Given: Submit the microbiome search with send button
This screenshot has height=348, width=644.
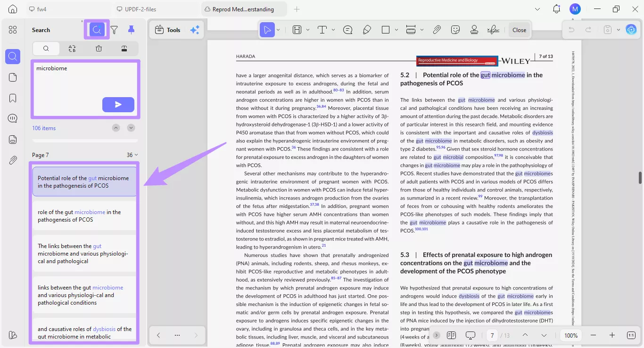Looking at the screenshot, I should [118, 105].
